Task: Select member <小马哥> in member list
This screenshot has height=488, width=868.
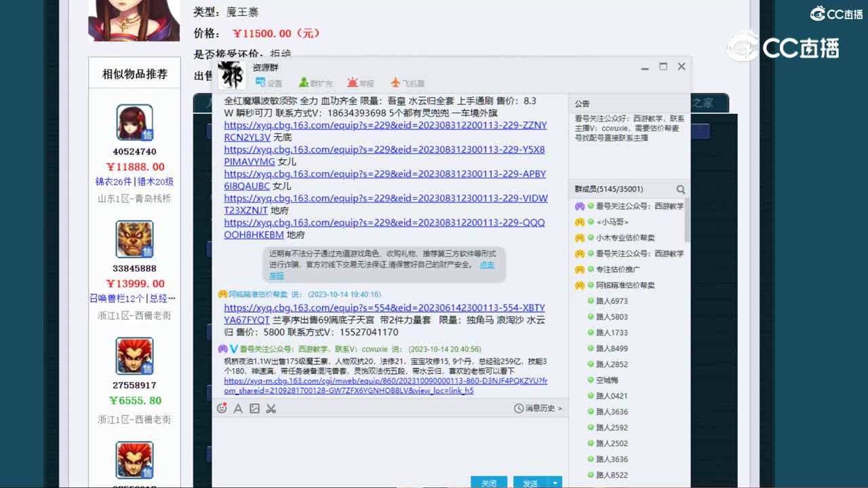Action: pos(612,222)
